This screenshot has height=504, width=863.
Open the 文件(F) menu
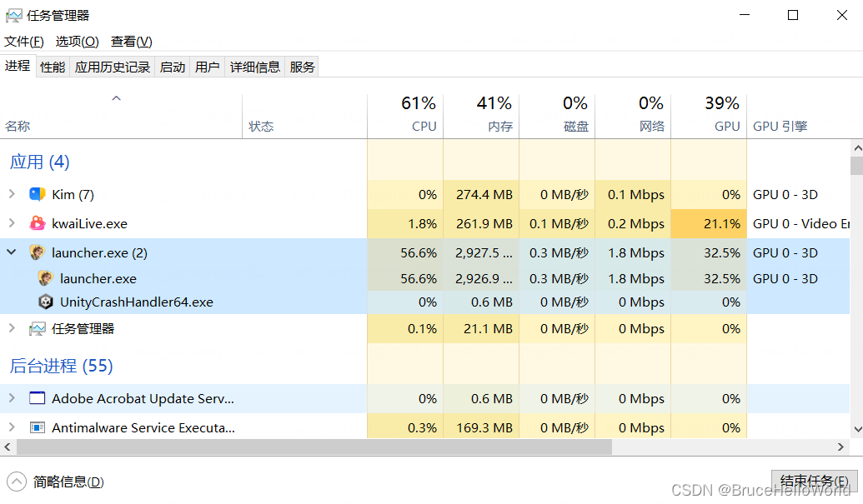click(x=24, y=41)
